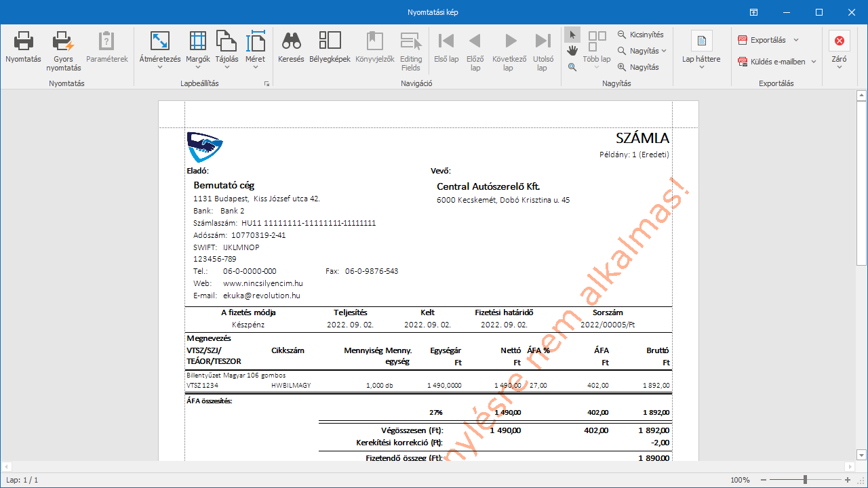Screen dimensions: 868x488
Task: Click the red Záró close preview icon
Action: tap(839, 41)
